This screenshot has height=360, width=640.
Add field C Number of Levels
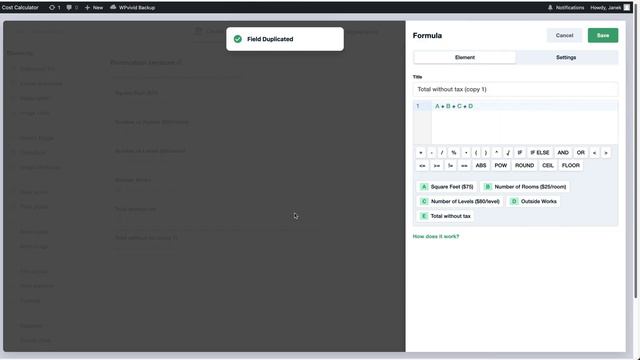[x=460, y=202]
